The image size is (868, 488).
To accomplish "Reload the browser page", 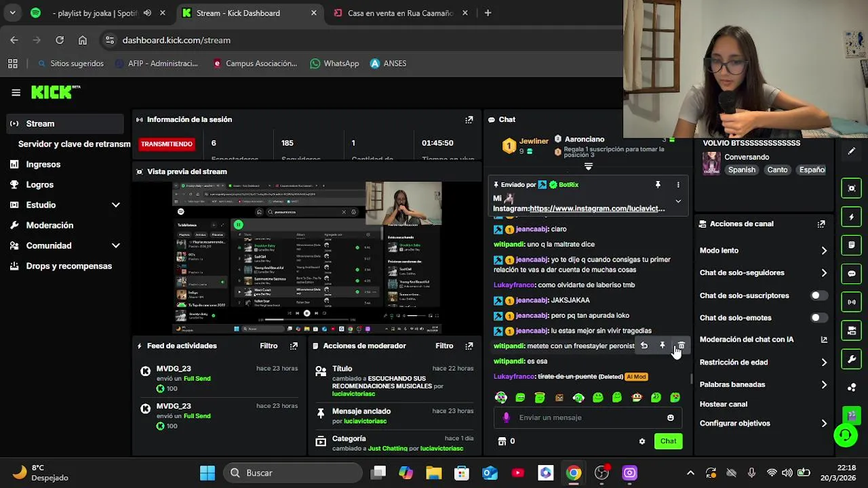I will click(60, 40).
